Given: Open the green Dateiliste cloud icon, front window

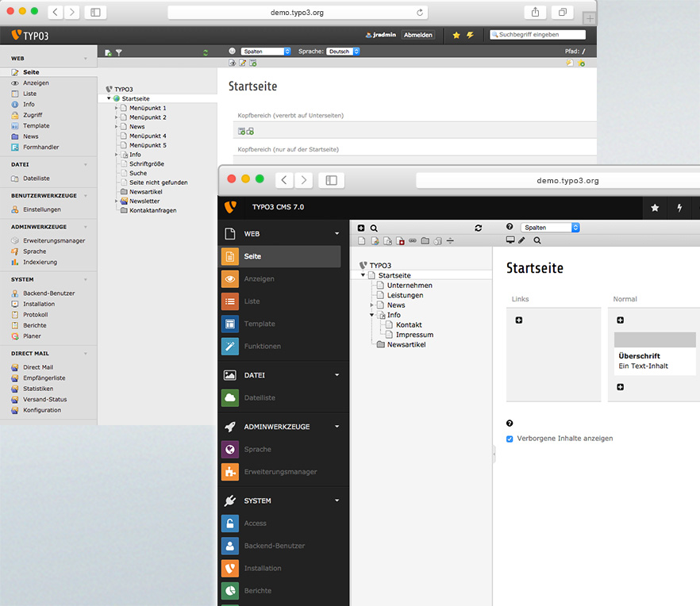Looking at the screenshot, I should (230, 397).
